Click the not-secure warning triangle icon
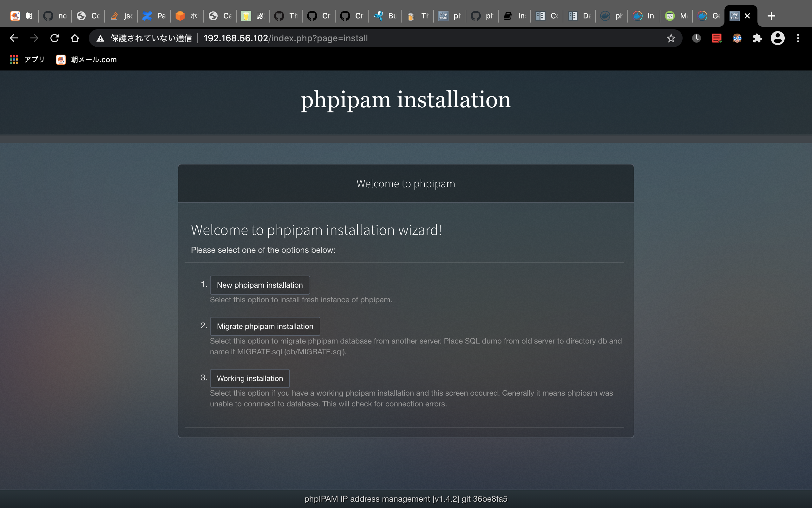The image size is (812, 508). click(100, 38)
